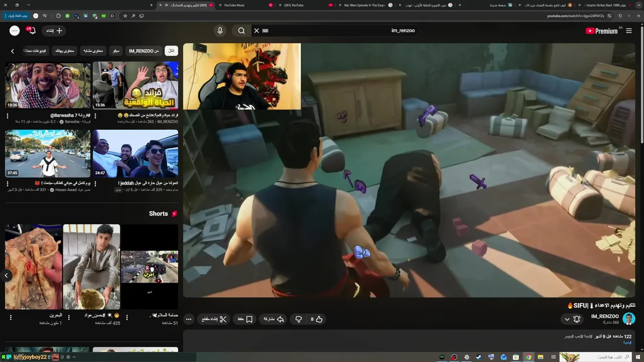Click the browser address bar URL
The width and height of the screenshot is (644, 362).
(x=576, y=16)
